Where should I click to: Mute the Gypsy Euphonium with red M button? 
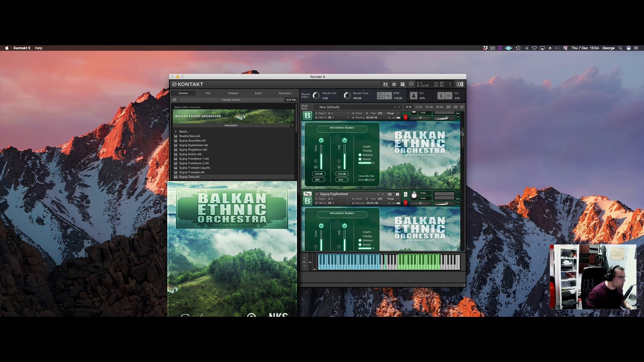click(x=406, y=203)
